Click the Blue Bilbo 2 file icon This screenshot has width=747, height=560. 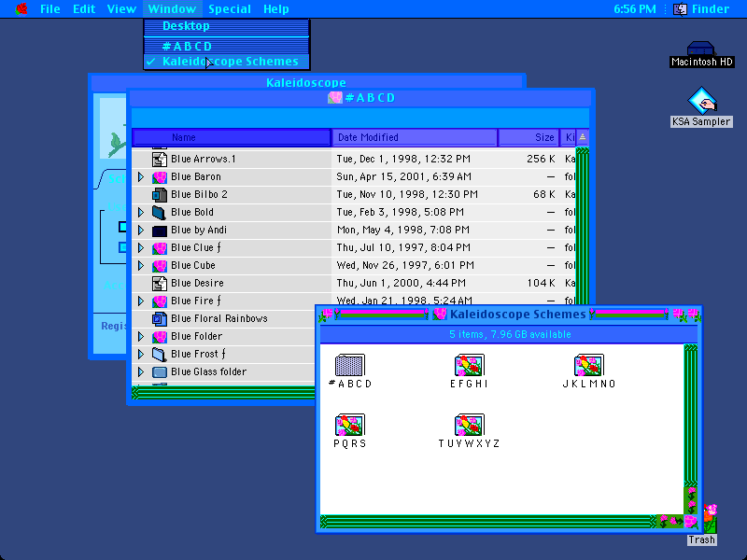160,195
